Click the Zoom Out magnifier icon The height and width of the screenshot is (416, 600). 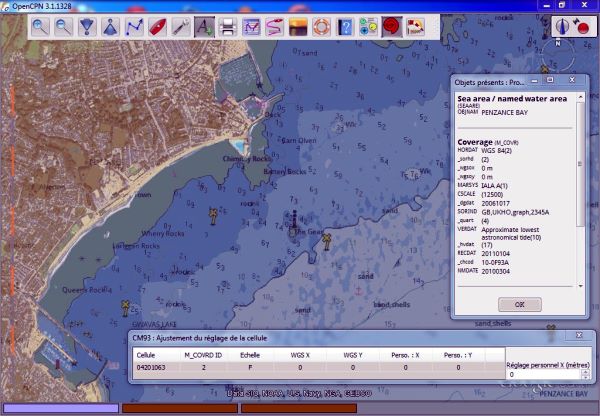(64, 27)
